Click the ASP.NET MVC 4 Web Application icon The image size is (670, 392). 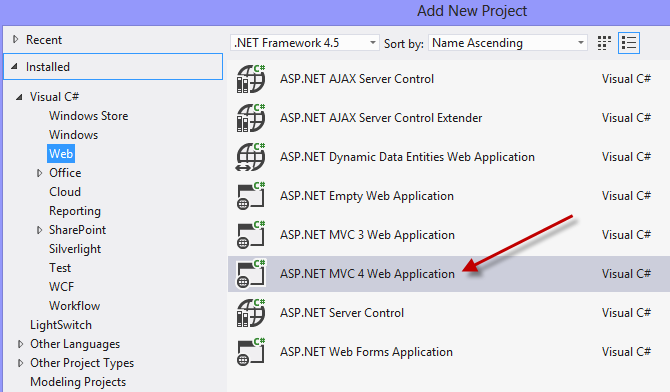click(x=251, y=274)
